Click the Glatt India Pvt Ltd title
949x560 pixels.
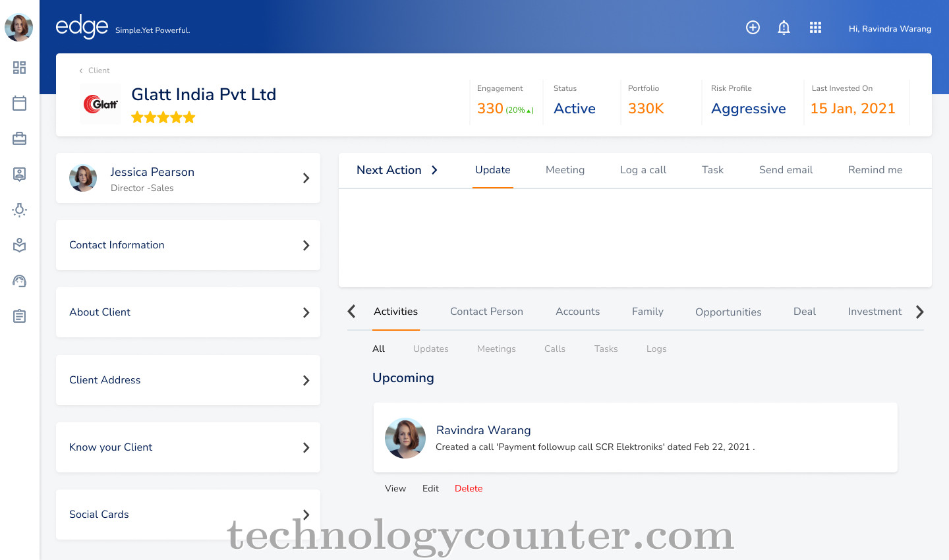pyautogui.click(x=204, y=94)
